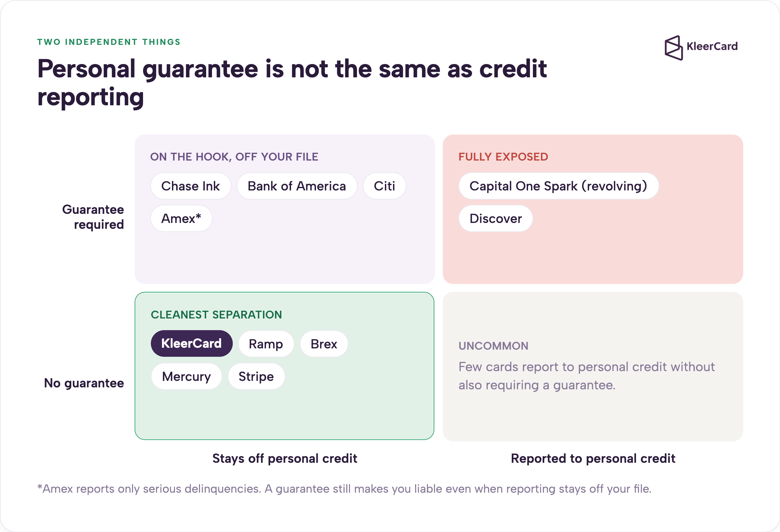Select the Mercury pill

point(186,376)
